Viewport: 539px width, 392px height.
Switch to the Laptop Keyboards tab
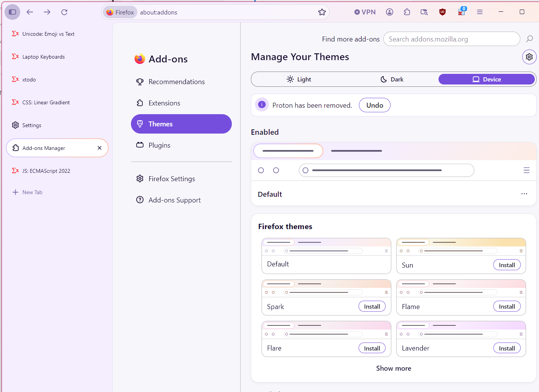pyautogui.click(x=57, y=57)
